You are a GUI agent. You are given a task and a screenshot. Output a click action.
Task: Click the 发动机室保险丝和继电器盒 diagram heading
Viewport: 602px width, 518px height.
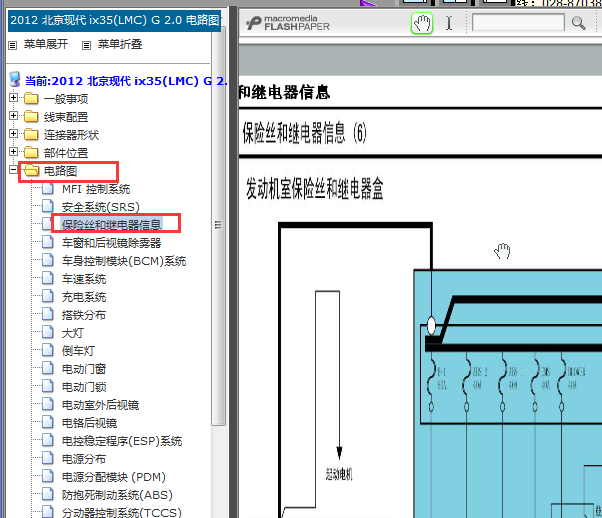(315, 189)
